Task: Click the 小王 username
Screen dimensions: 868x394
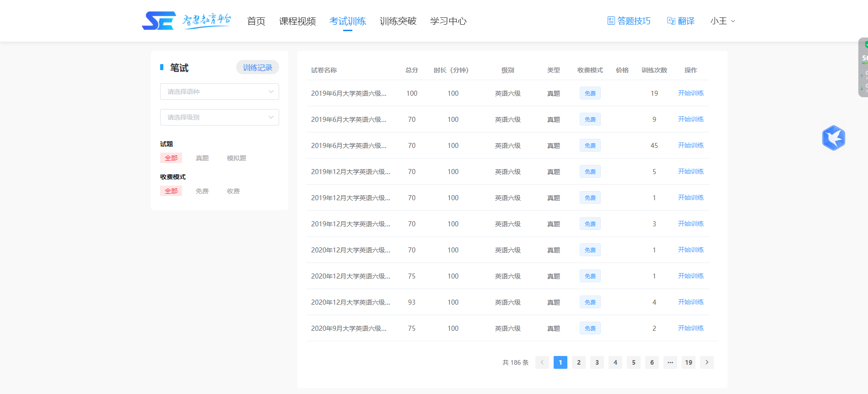Action: click(x=718, y=21)
